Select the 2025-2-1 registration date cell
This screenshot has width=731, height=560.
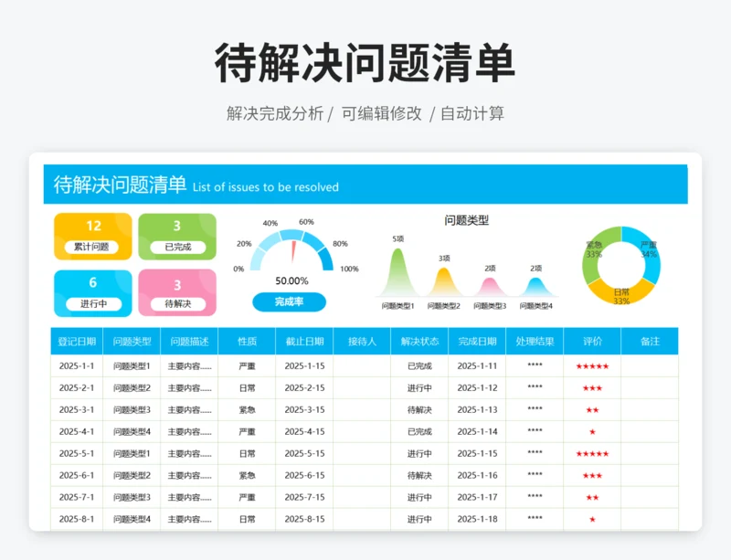77,388
